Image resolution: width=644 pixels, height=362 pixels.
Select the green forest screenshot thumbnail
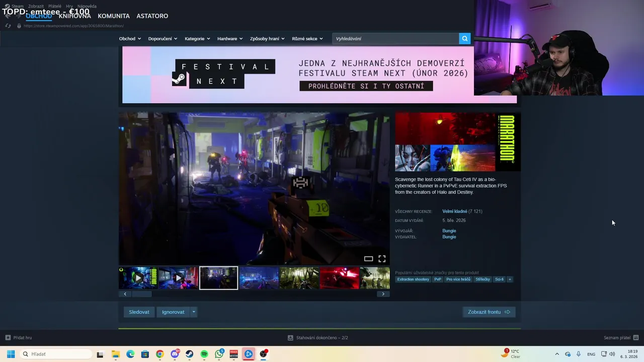[x=299, y=278]
